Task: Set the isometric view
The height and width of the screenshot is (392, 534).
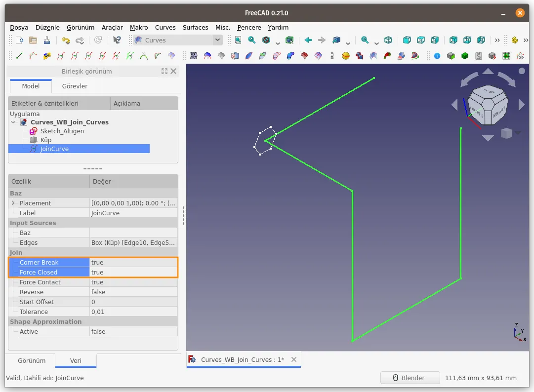Action: point(388,40)
